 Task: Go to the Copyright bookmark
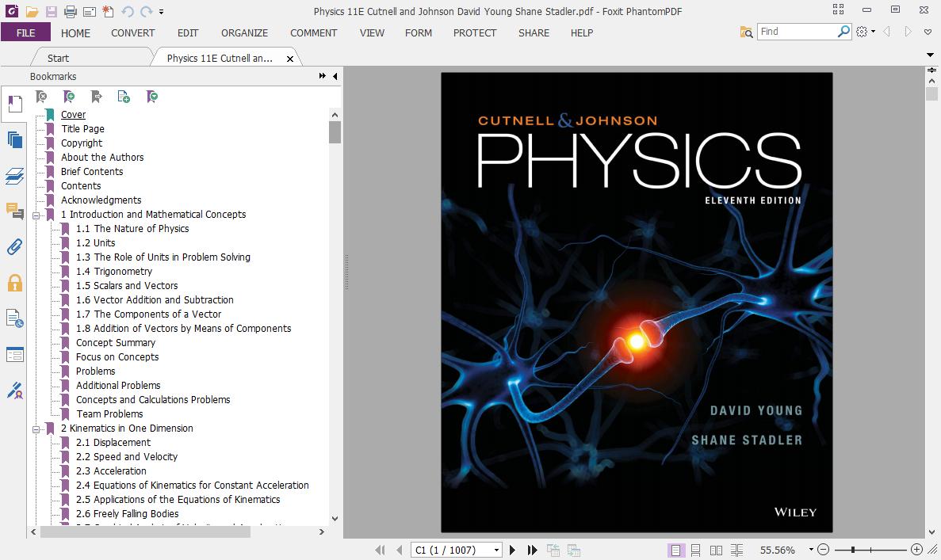pos(82,143)
